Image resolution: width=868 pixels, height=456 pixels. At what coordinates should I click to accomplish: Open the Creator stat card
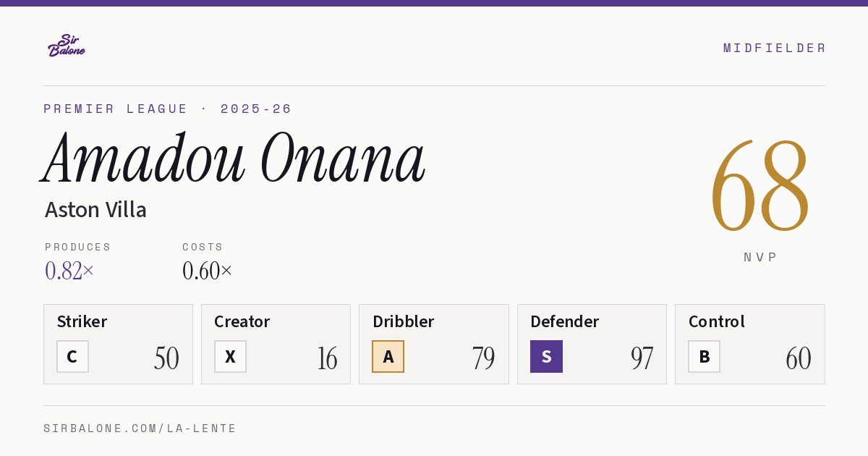pyautogui.click(x=276, y=344)
